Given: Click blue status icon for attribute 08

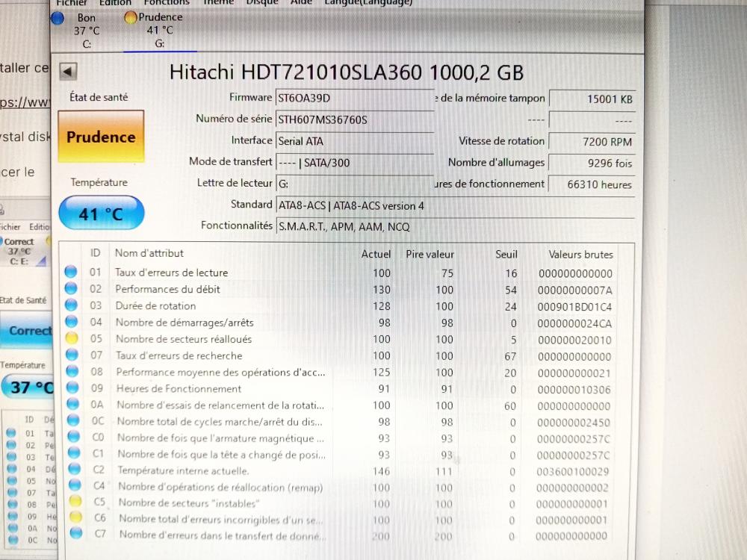Looking at the screenshot, I should tap(72, 371).
